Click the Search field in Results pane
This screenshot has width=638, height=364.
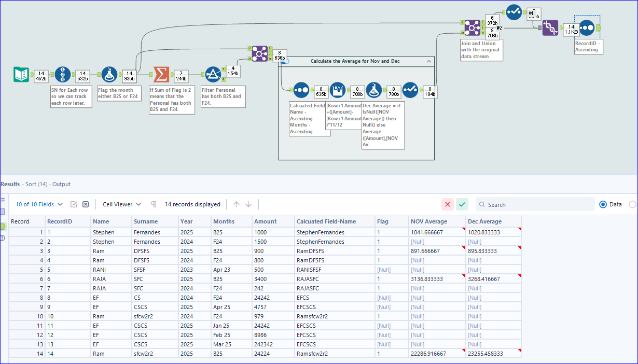point(534,204)
